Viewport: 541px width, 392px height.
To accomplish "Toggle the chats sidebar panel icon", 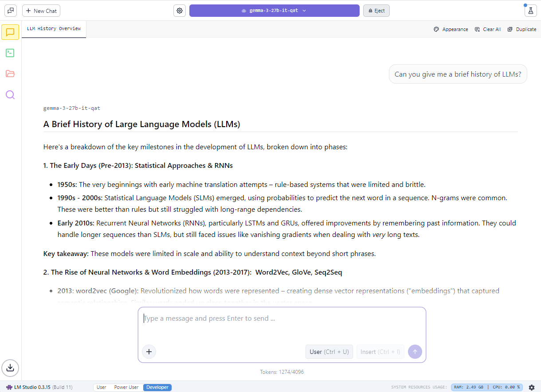I will 11,11.
